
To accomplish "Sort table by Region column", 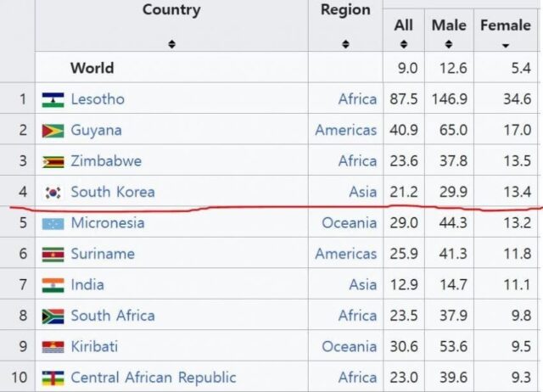I will pos(345,43).
